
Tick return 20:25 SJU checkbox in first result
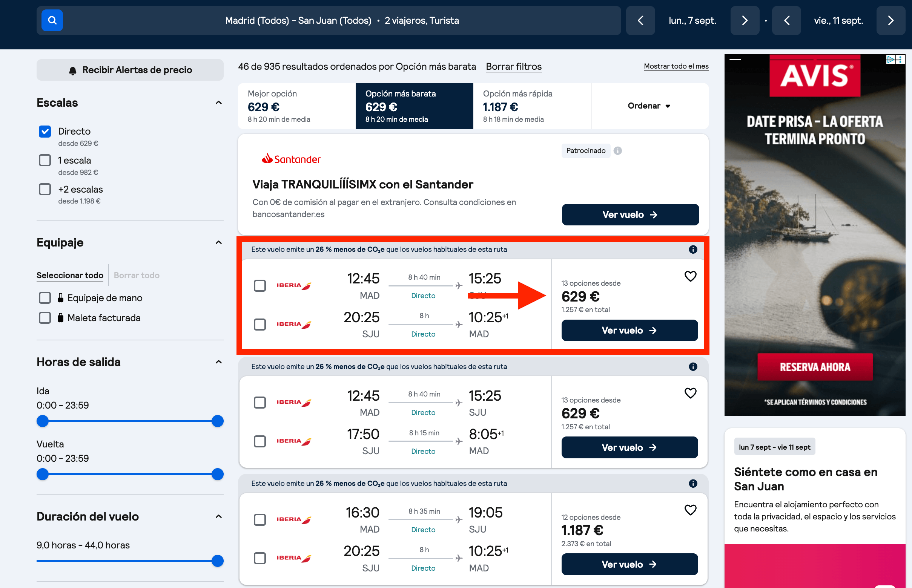[x=260, y=324]
